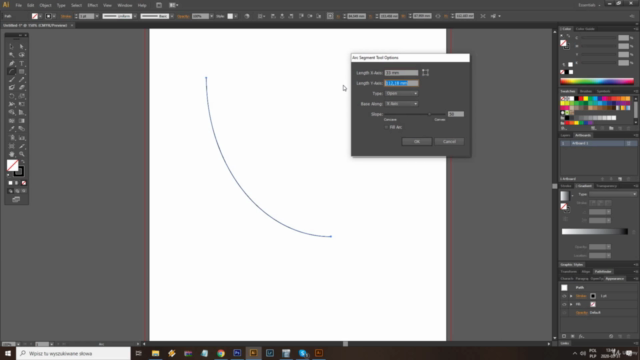Select the Magic Wand tool
Image resolution: width=640 pixels, height=360 pixels.
[x=11, y=55]
